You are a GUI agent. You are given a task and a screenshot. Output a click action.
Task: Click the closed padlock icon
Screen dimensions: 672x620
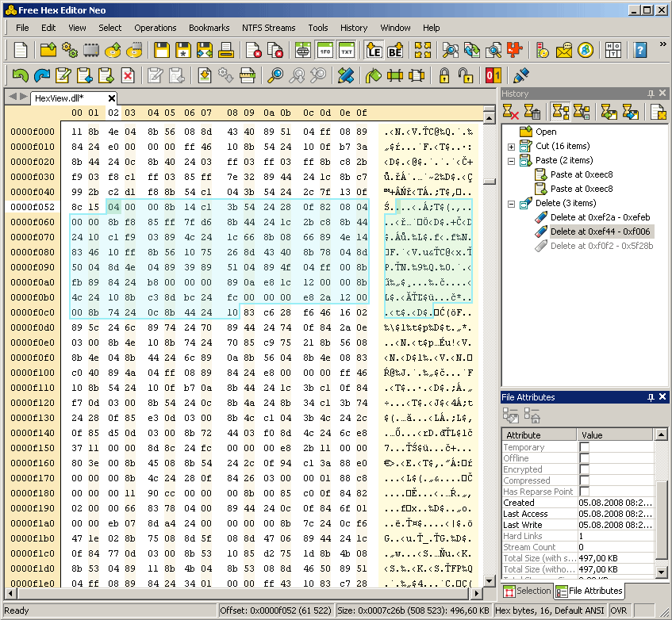(x=444, y=76)
